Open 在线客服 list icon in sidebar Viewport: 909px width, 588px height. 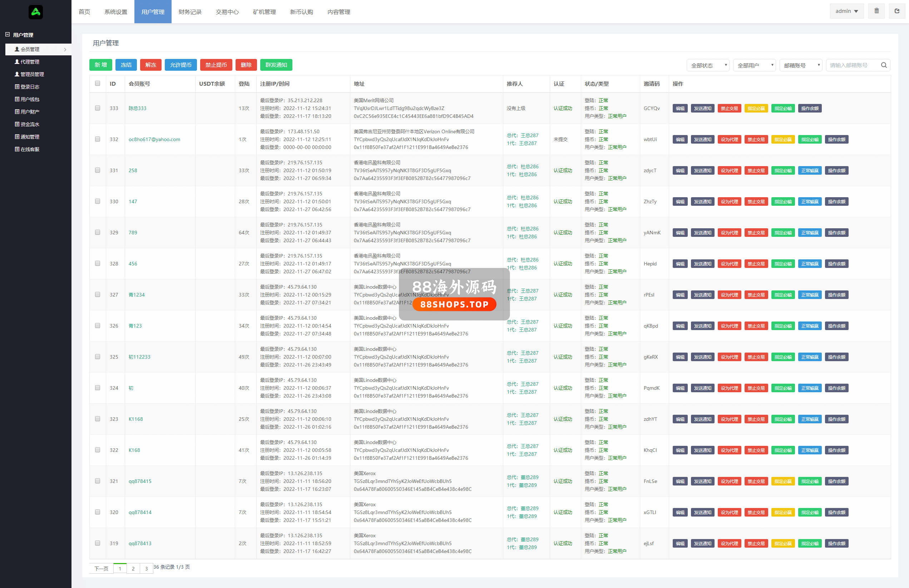[x=17, y=149]
